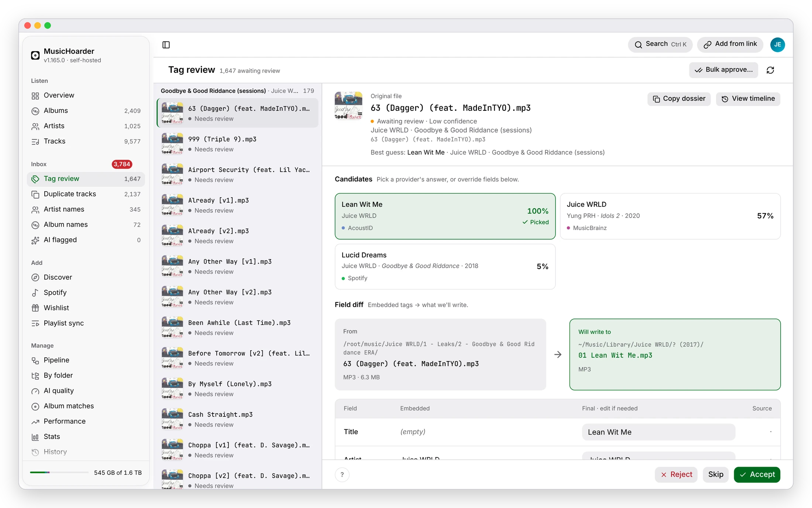This screenshot has width=812, height=508.
Task: Click Best guess Lean Wit Me text
Action: point(426,152)
